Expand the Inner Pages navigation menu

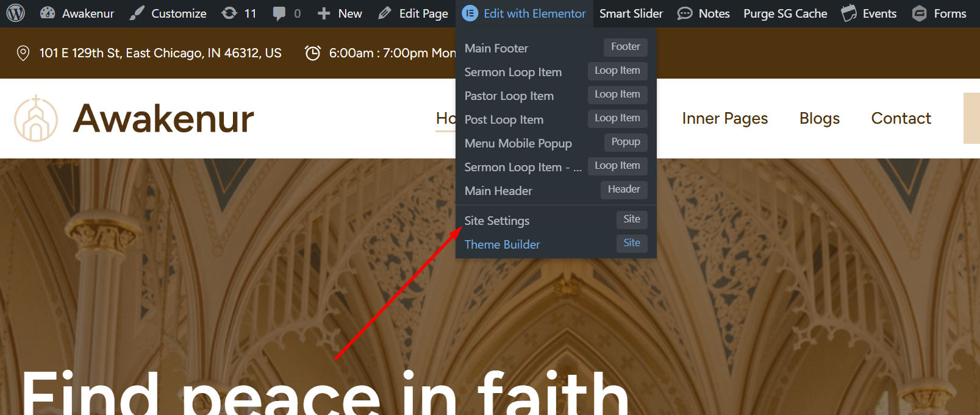click(724, 118)
